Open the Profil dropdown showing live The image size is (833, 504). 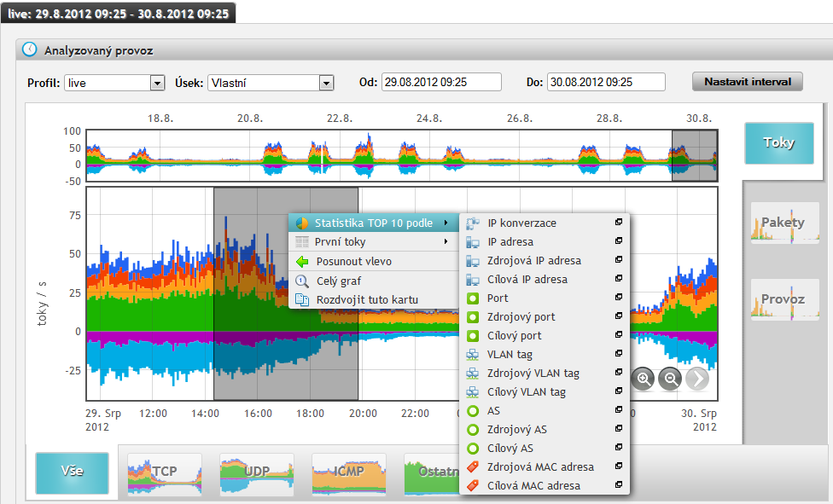114,83
